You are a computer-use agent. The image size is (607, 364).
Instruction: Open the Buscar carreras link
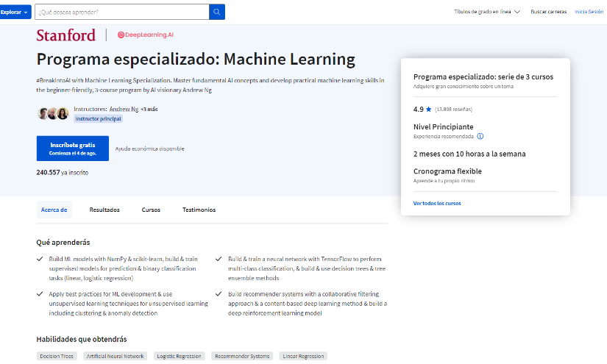pos(548,12)
